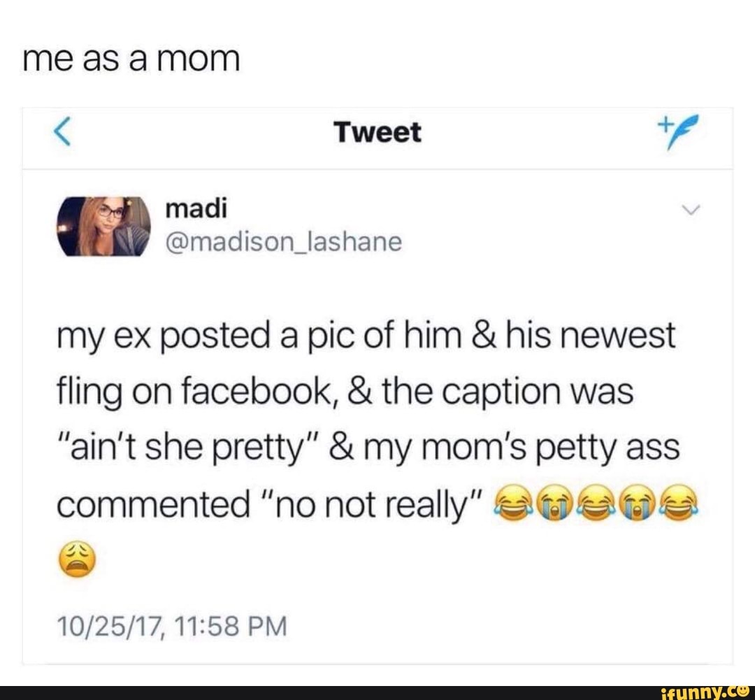
Task: Select the first tears-of-joy emoji after "really"
Action: (x=513, y=504)
